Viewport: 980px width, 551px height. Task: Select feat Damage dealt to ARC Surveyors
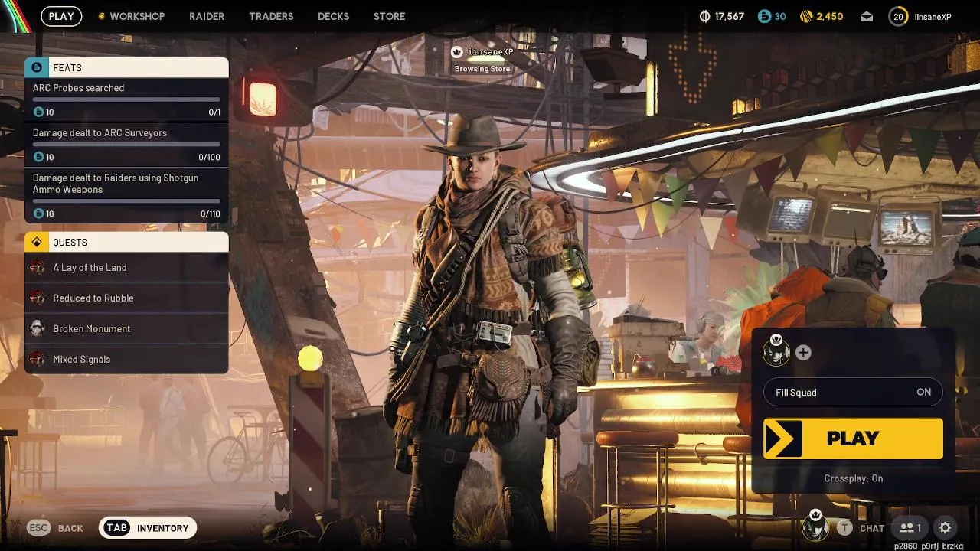coord(126,145)
